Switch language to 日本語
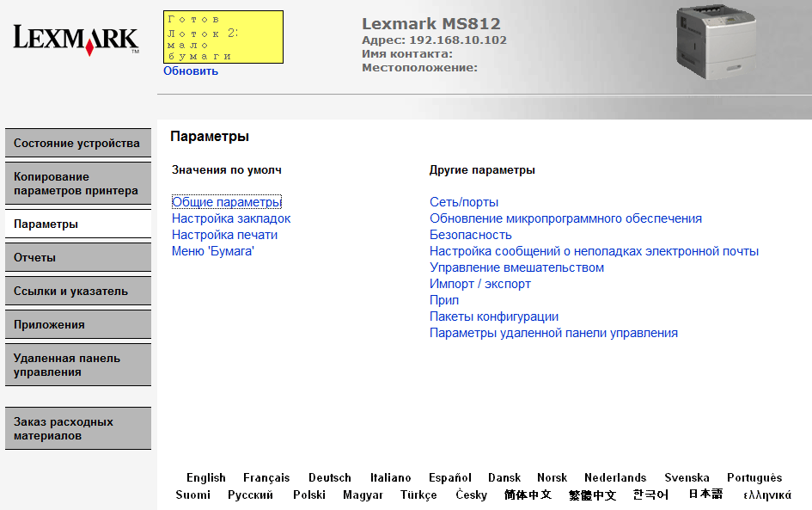The height and width of the screenshot is (510, 812). (705, 494)
